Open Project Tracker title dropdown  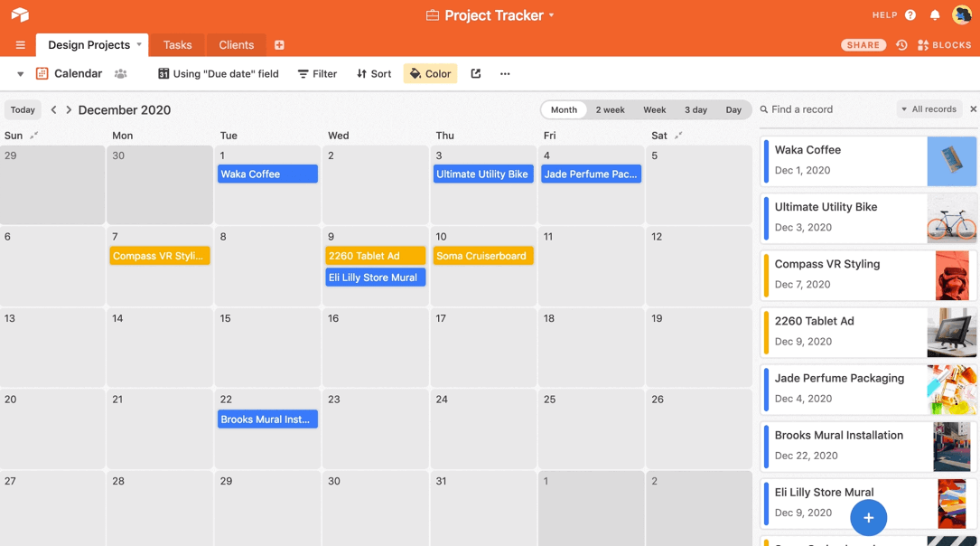[551, 15]
